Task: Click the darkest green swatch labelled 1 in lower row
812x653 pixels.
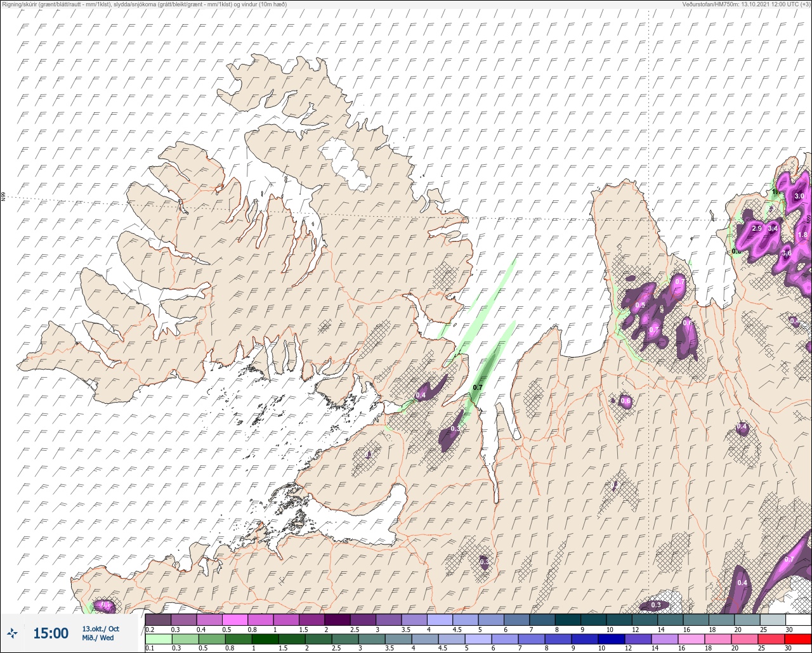Action: (265, 639)
